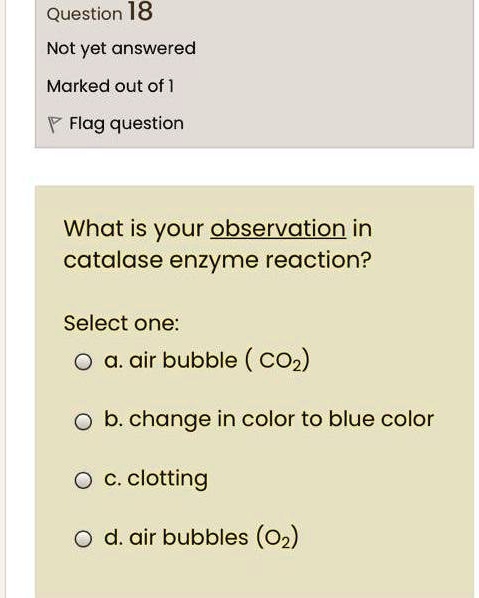Click the word 'catalase' in the question
The height and width of the screenshot is (598, 479).
click(x=113, y=260)
